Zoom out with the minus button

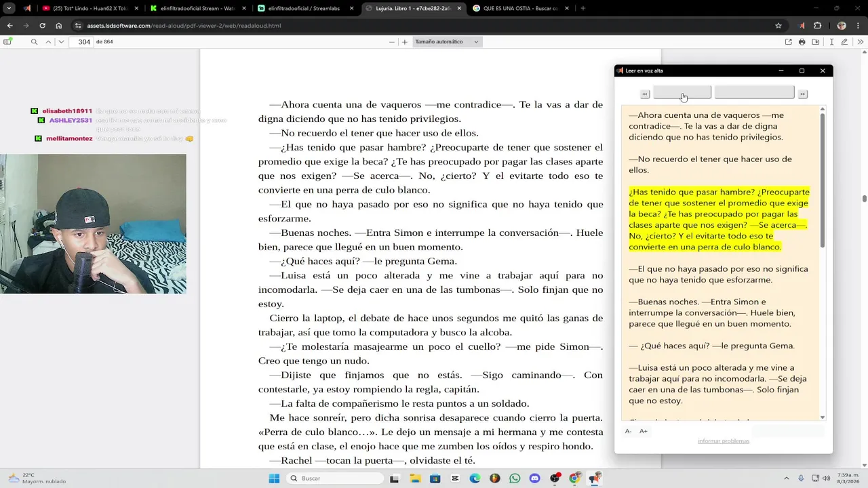coord(392,42)
